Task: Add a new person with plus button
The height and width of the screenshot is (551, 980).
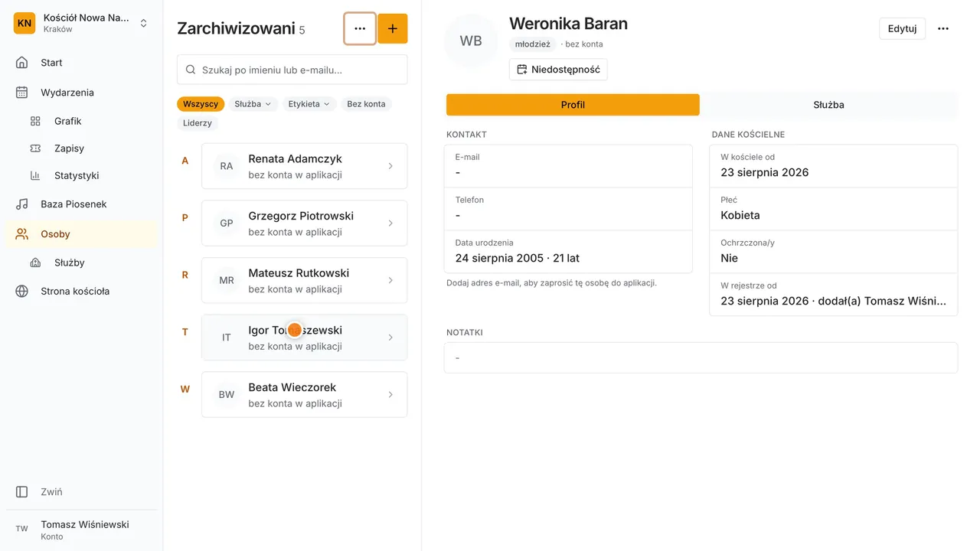Action: point(393,28)
